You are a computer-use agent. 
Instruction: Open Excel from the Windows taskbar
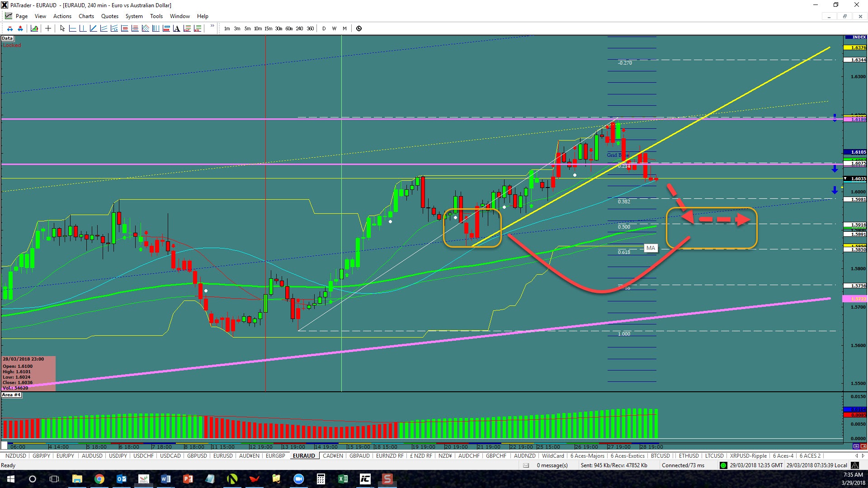coord(343,479)
